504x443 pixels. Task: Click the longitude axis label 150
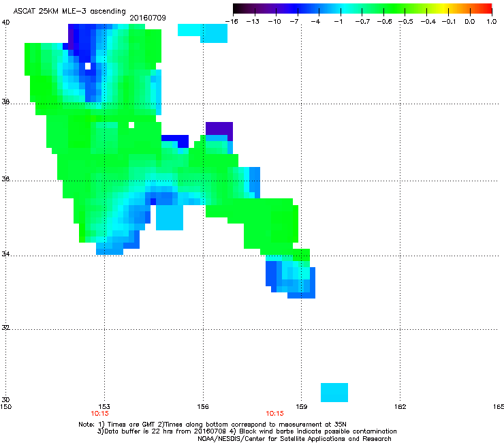[5, 407]
